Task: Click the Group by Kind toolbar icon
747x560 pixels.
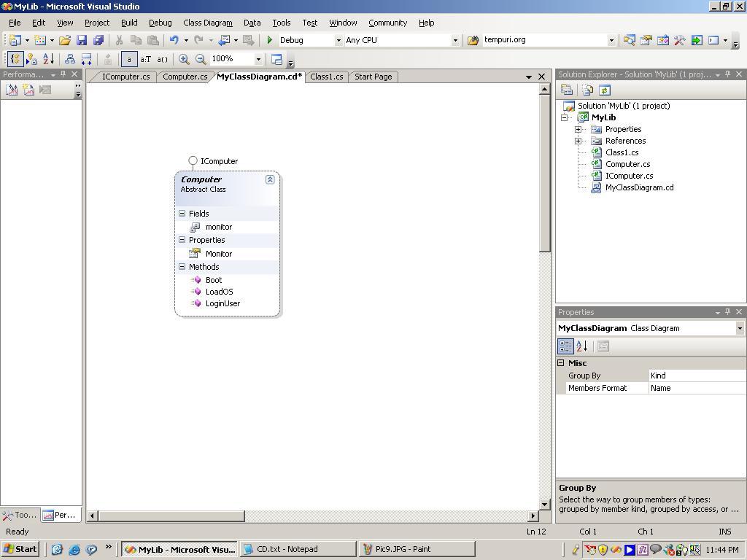Action: click(15, 59)
